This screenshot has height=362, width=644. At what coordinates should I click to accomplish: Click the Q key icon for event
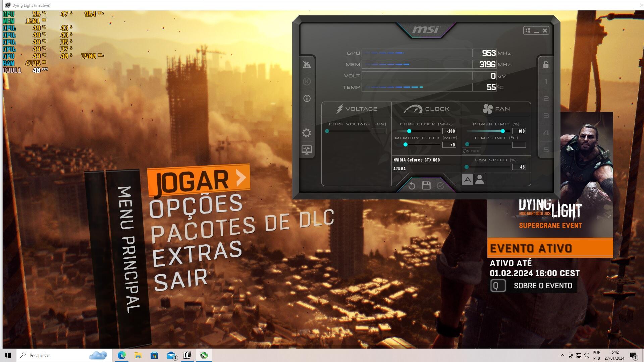pos(498,286)
